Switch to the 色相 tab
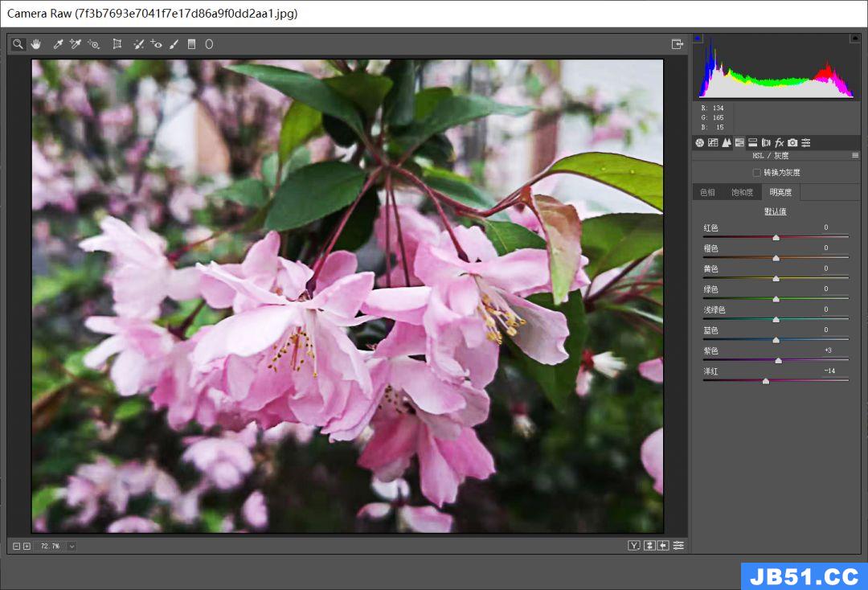The image size is (868, 590). (707, 192)
